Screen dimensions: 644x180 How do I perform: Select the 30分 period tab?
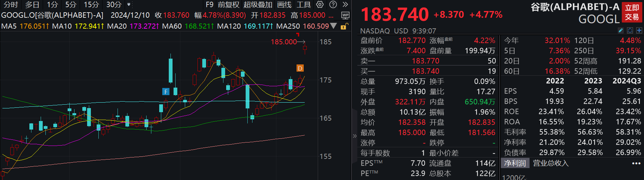pos(114,5)
